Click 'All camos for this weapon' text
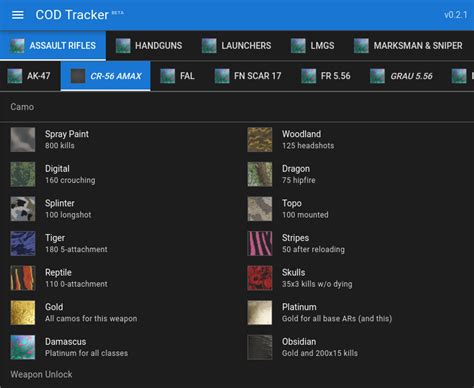 (91, 319)
